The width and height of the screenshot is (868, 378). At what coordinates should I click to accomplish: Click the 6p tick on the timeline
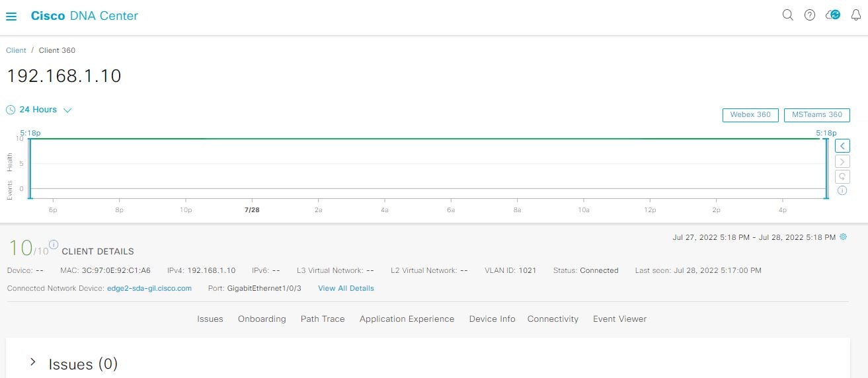[53, 209]
